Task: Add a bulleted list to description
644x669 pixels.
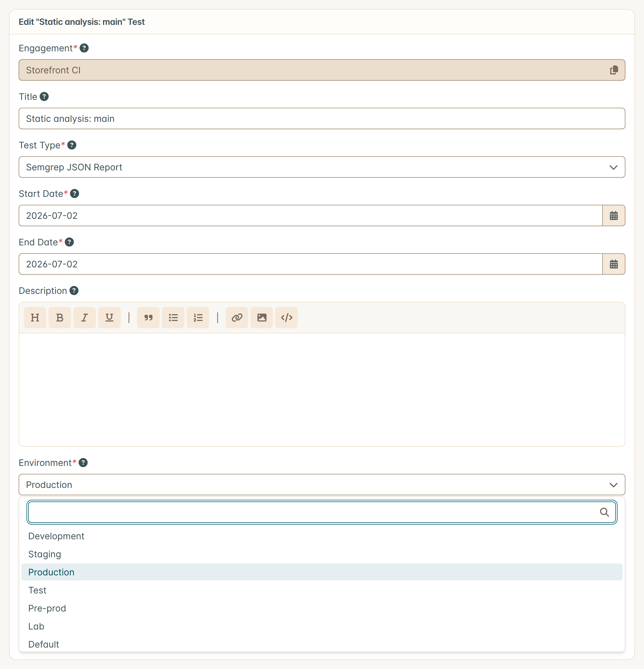Action: coord(173,317)
